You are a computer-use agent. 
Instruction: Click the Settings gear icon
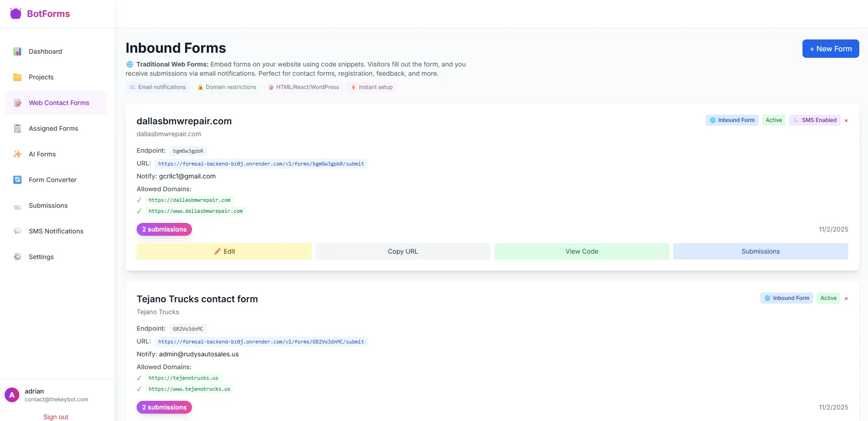(x=17, y=257)
